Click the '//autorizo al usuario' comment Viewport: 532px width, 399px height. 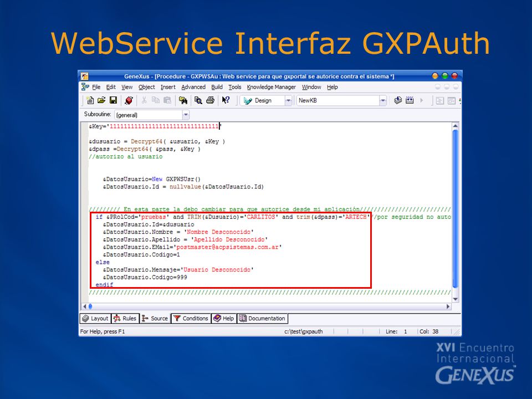click(x=126, y=156)
